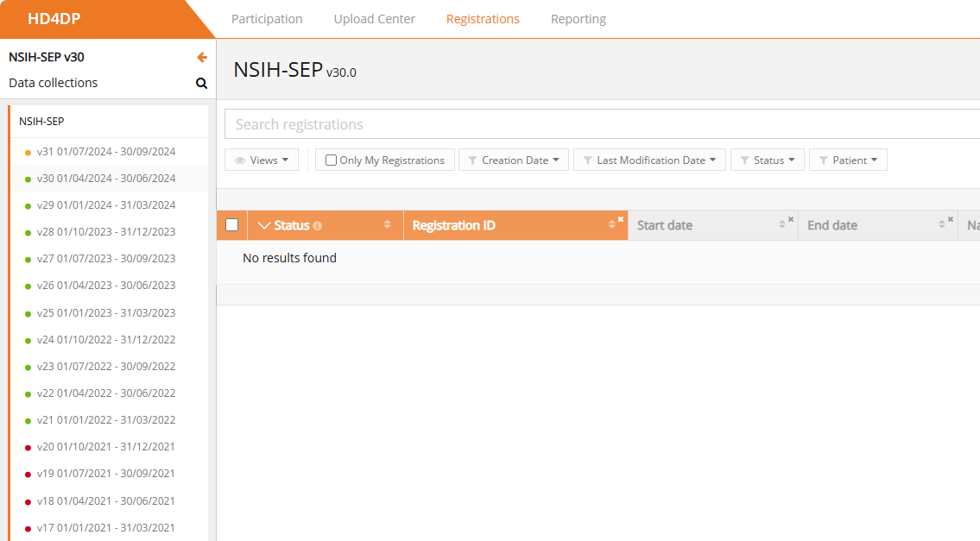Click the Data collections search magnifier

(201, 84)
